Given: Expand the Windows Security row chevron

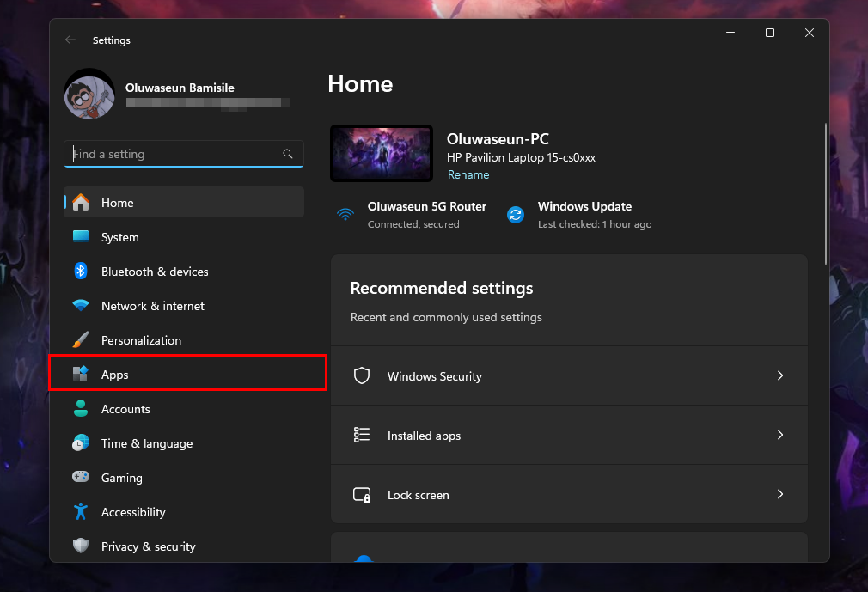Looking at the screenshot, I should [780, 375].
